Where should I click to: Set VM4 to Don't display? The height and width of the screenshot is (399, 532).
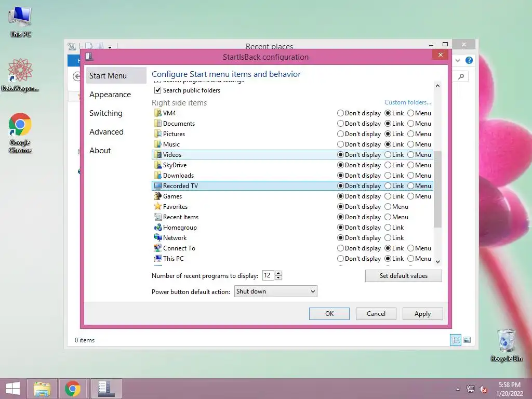[340, 113]
